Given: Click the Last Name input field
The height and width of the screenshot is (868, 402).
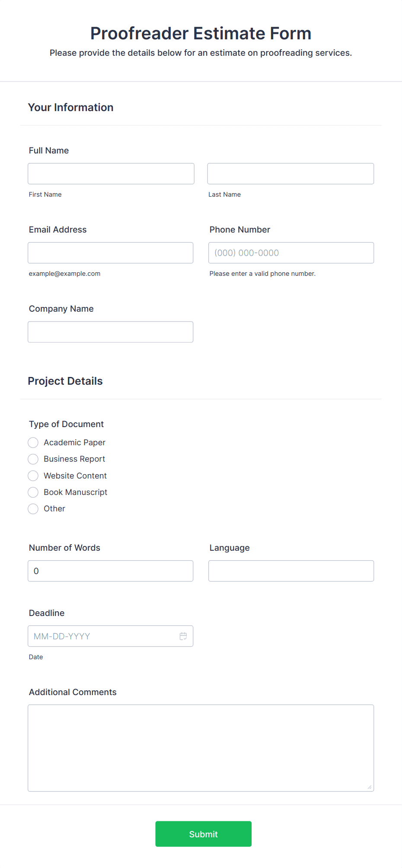Looking at the screenshot, I should [x=290, y=173].
